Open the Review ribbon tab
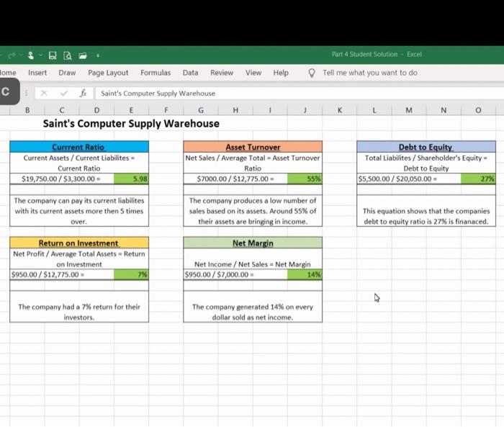 pos(222,73)
